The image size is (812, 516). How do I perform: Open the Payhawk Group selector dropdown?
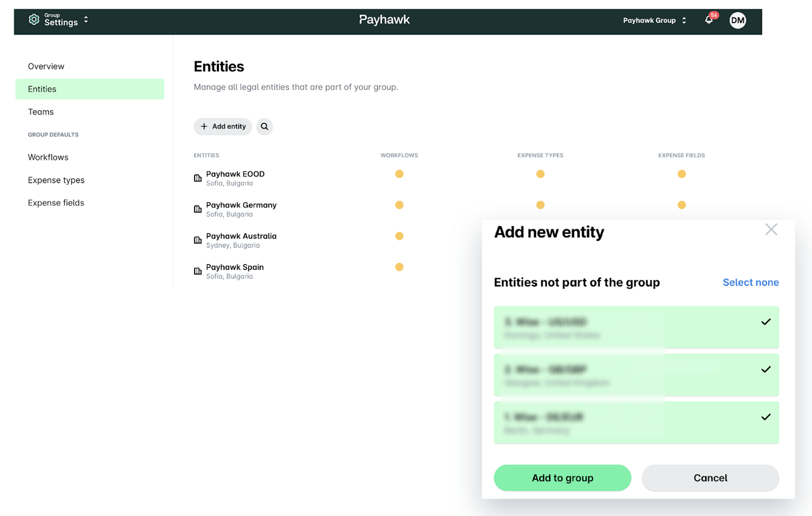[x=654, y=20]
